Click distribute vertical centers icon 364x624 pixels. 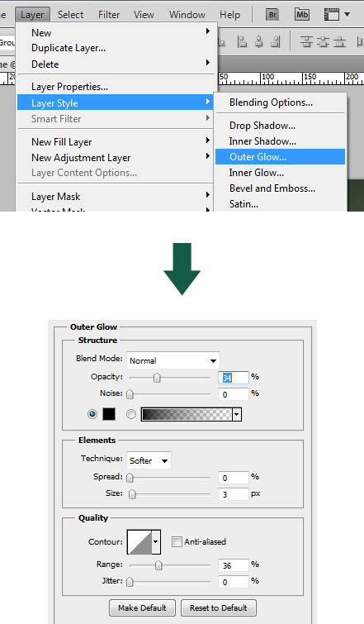[x=323, y=42]
